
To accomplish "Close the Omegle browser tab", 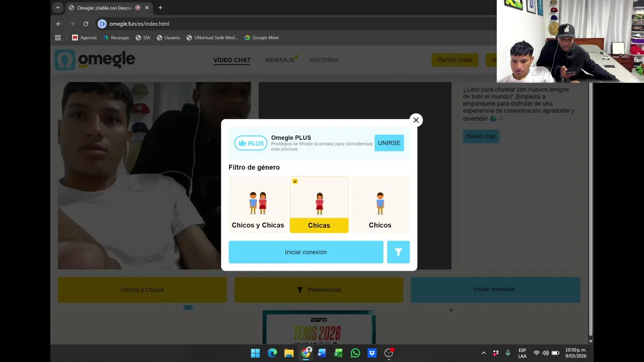I will pyautogui.click(x=147, y=8).
